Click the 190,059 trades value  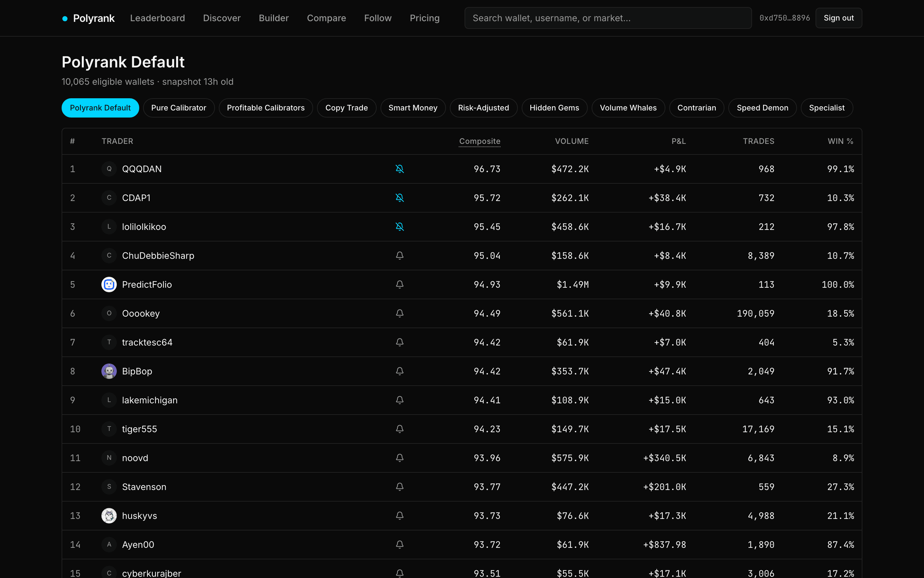pos(756,313)
